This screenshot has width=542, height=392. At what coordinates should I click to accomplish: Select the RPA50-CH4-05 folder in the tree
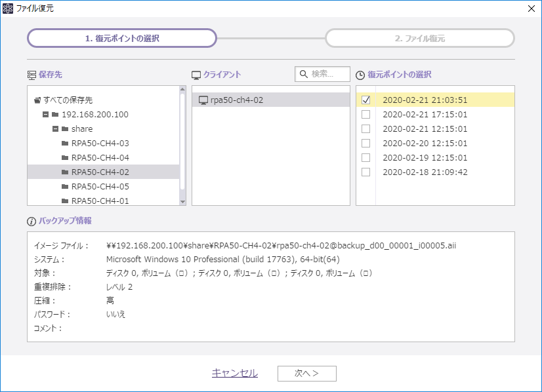(100, 187)
